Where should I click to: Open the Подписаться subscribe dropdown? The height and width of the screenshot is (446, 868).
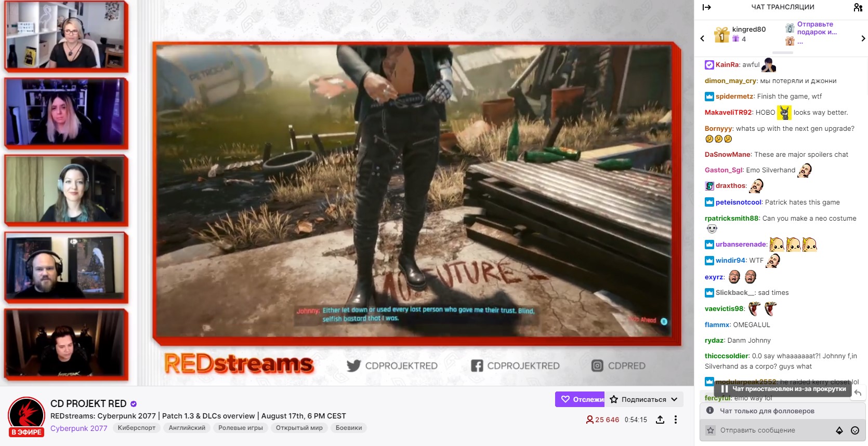pyautogui.click(x=644, y=399)
